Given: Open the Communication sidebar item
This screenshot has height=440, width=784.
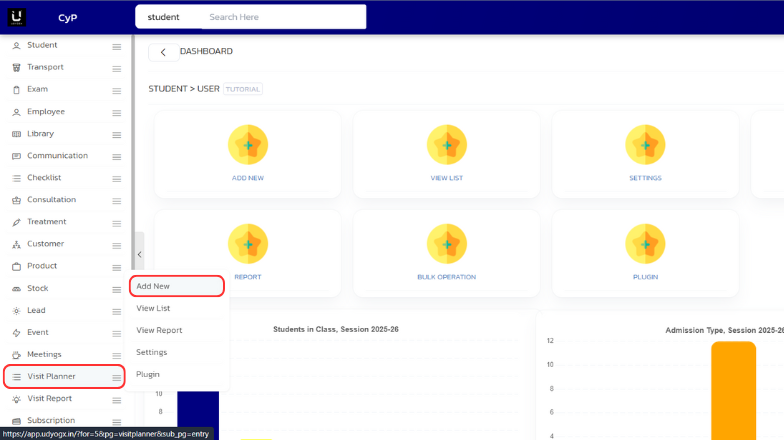Looking at the screenshot, I should tap(57, 156).
